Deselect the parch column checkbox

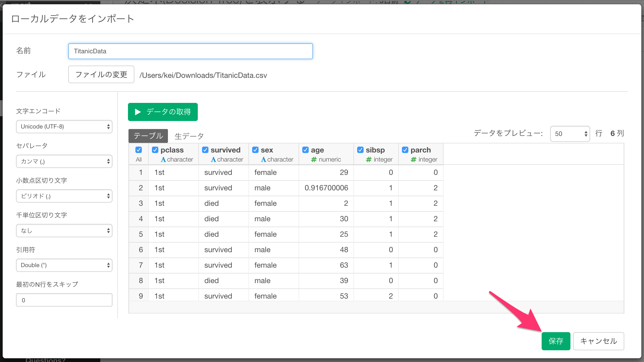click(405, 150)
